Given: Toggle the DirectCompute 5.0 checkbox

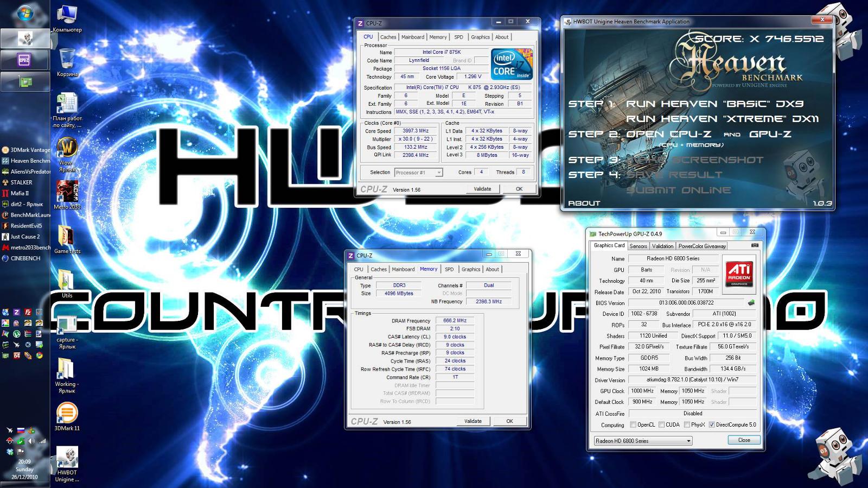Looking at the screenshot, I should click(x=712, y=424).
